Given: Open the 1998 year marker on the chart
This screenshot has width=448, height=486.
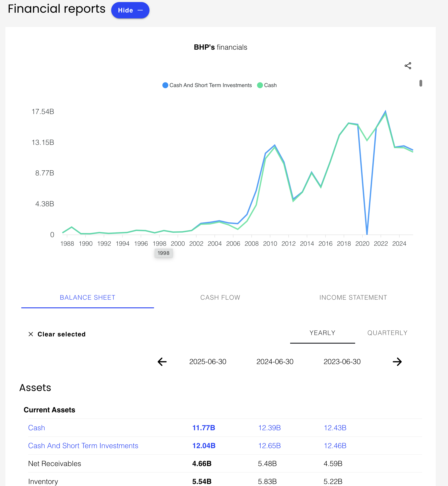Looking at the screenshot, I should pyautogui.click(x=164, y=253).
